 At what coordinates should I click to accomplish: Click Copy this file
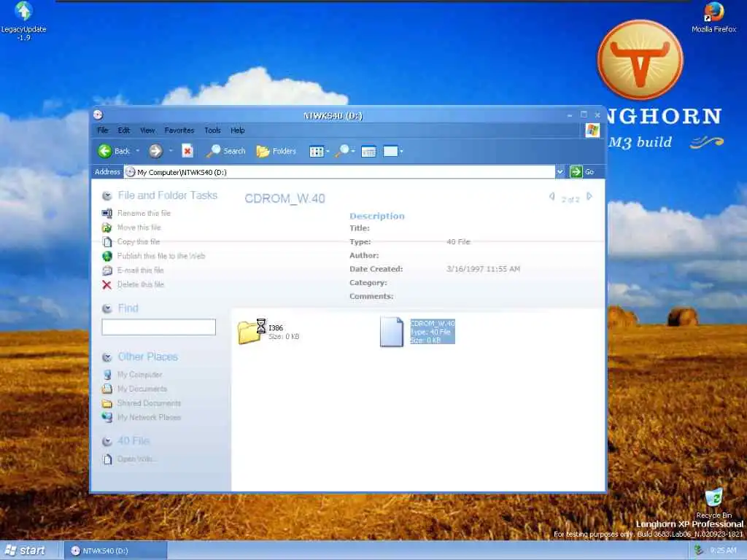tap(139, 242)
